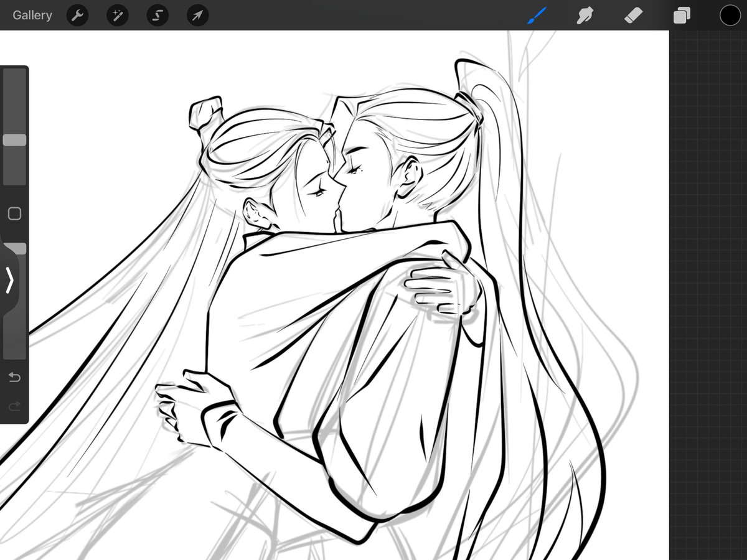The height and width of the screenshot is (560, 747).
Task: Open Adjustments using the magic wand icon
Action: 117,15
